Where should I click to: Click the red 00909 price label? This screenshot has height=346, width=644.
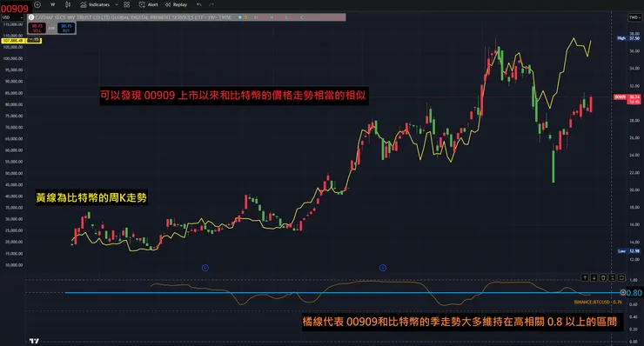pos(620,97)
